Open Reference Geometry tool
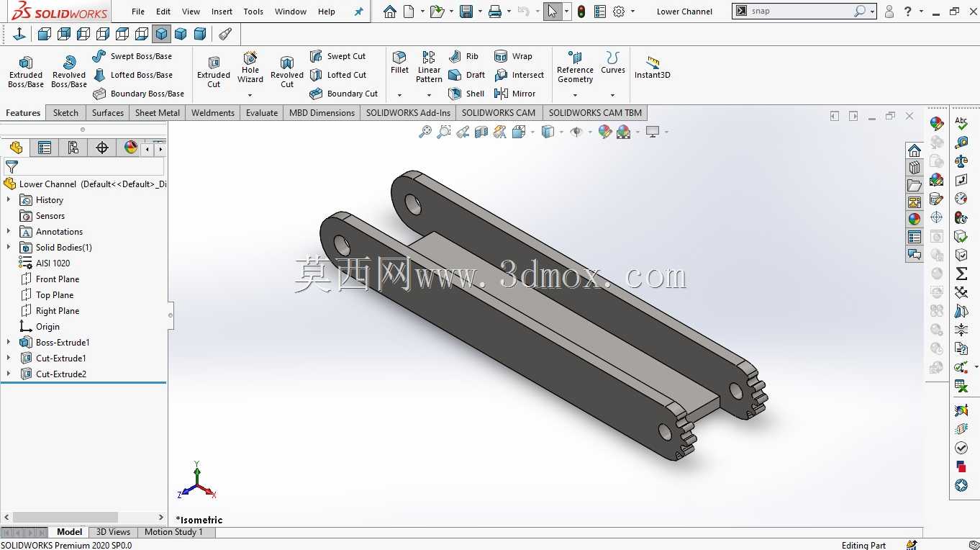The image size is (980, 550). pyautogui.click(x=575, y=67)
